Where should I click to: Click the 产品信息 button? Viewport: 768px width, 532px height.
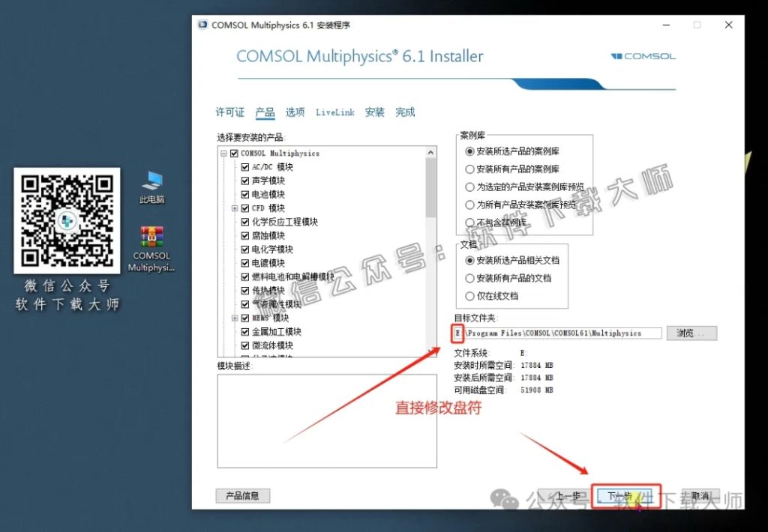tap(242, 495)
